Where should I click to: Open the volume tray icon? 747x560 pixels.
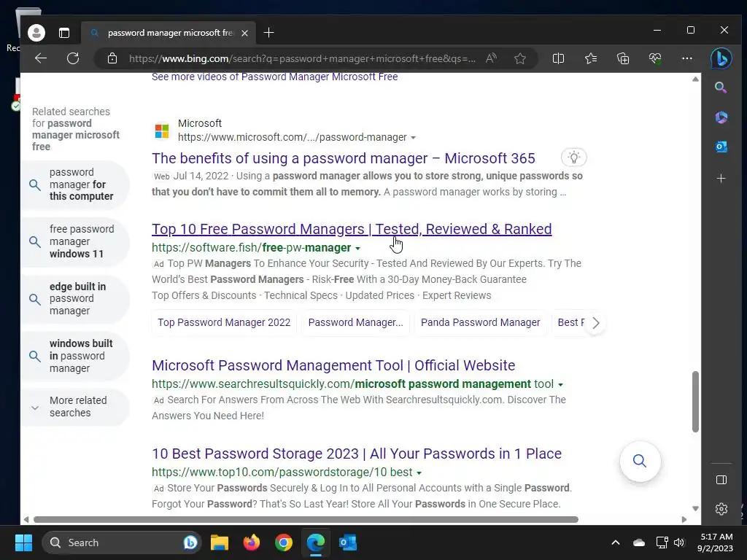679,542
